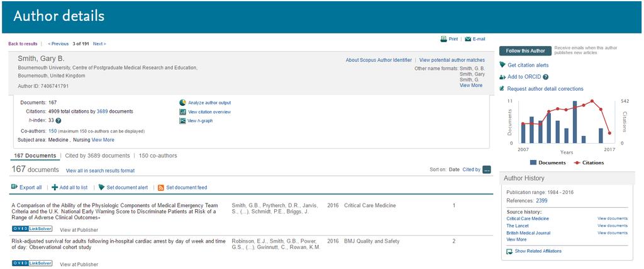This screenshot has height=269, width=644.
Task: Click View at Publisher for BMJ Quality article
Action: (x=79, y=265)
